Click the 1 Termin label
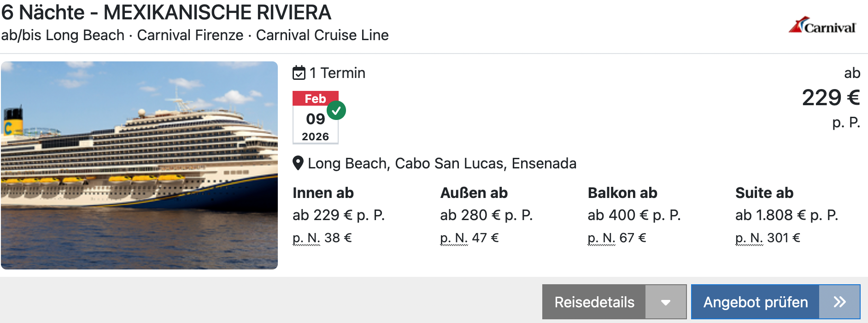868x323 pixels. 337,73
